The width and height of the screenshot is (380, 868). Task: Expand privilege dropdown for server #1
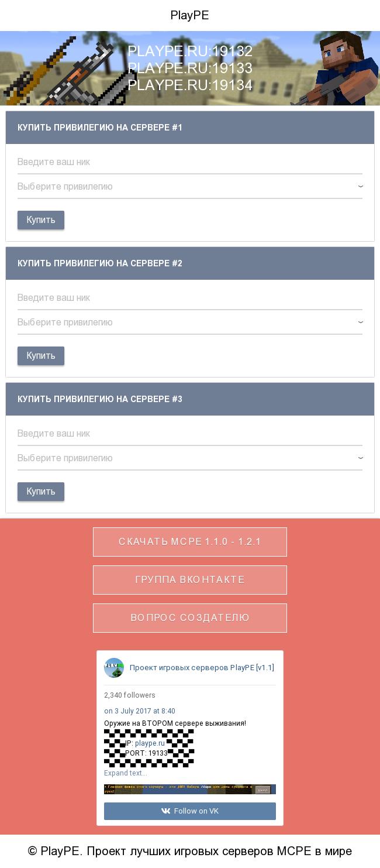tap(189, 187)
